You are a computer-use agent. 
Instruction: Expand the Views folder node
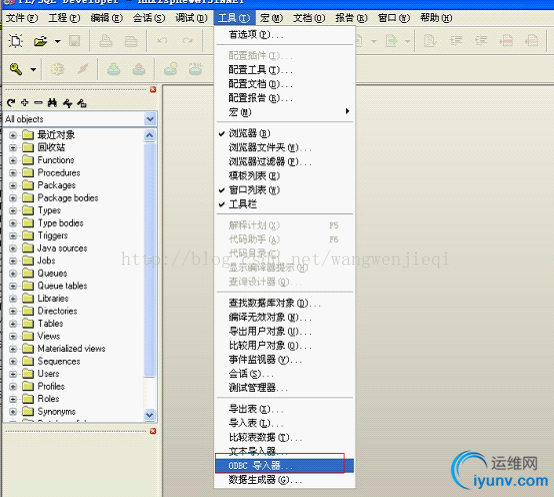click(13, 336)
